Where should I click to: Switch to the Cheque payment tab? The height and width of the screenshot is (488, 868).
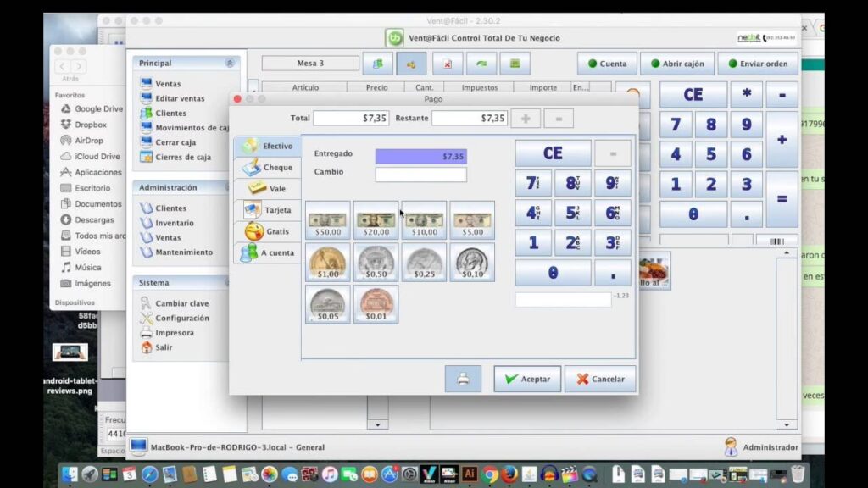[267, 168]
